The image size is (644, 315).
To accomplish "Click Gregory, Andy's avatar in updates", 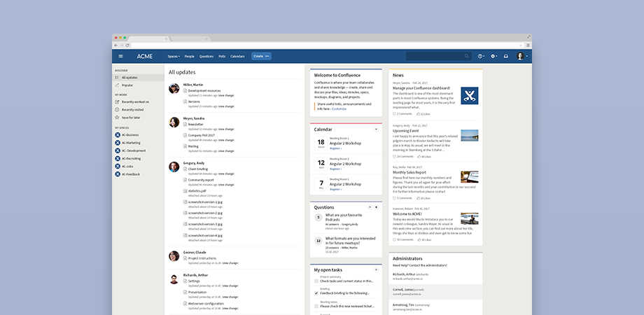I will click(x=174, y=167).
